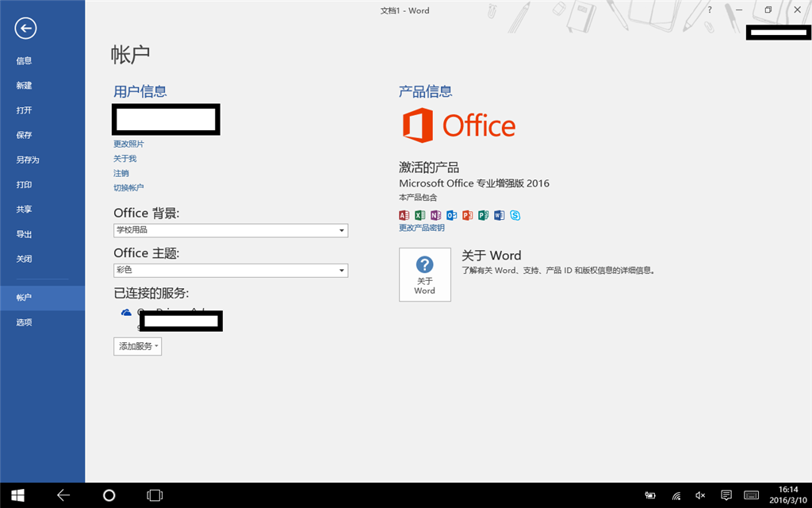812x508 pixels.
Task: Click the taskbar back arrow button
Action: click(63, 495)
